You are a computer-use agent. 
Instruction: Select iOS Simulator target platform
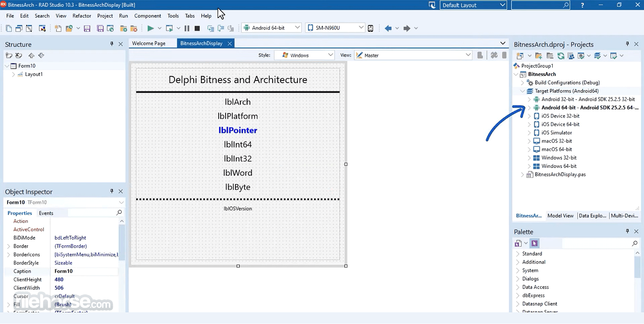click(557, 133)
